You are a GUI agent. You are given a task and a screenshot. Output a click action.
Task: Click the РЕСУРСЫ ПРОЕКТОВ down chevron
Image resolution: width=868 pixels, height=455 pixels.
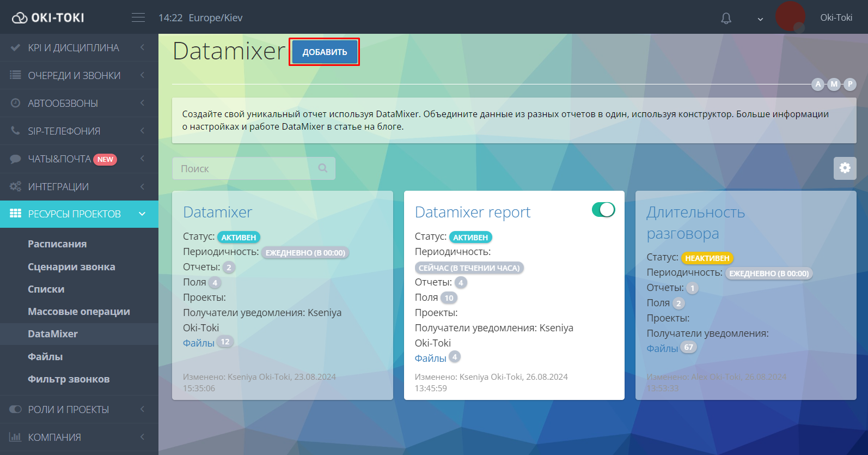coord(142,214)
